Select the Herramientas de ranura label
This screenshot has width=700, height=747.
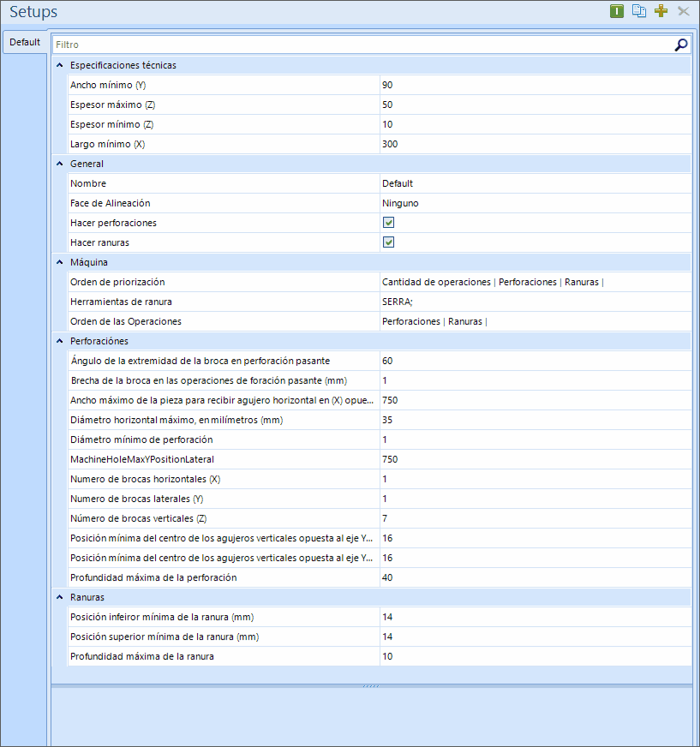pyautogui.click(x=121, y=302)
